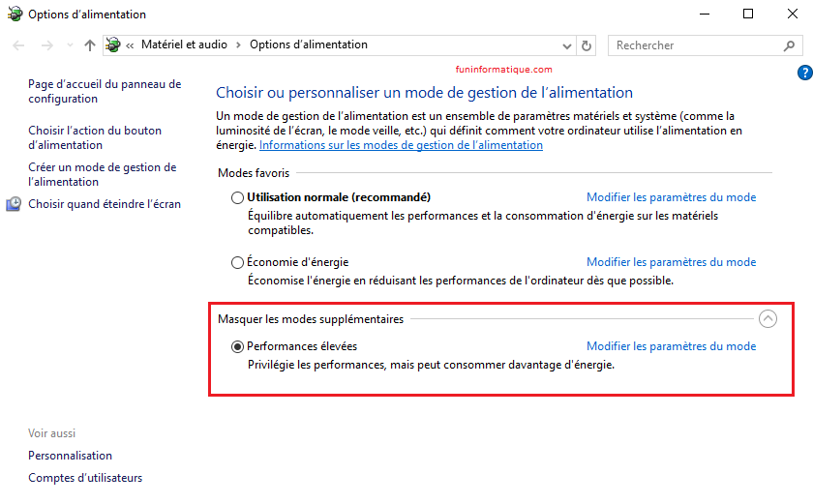Image resolution: width=813 pixels, height=504 pixels.
Task: Click Options d'alimentation breadcrumb item
Action: pyautogui.click(x=308, y=44)
